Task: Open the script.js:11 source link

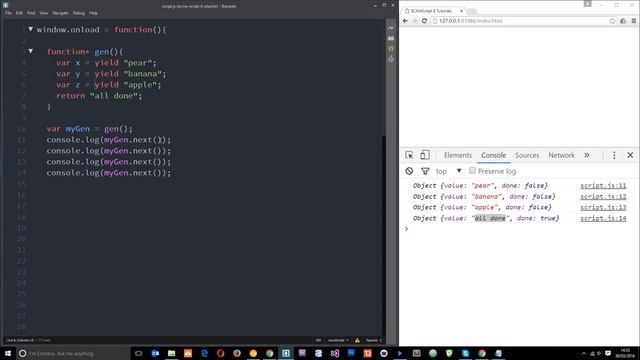Action: pyautogui.click(x=603, y=185)
